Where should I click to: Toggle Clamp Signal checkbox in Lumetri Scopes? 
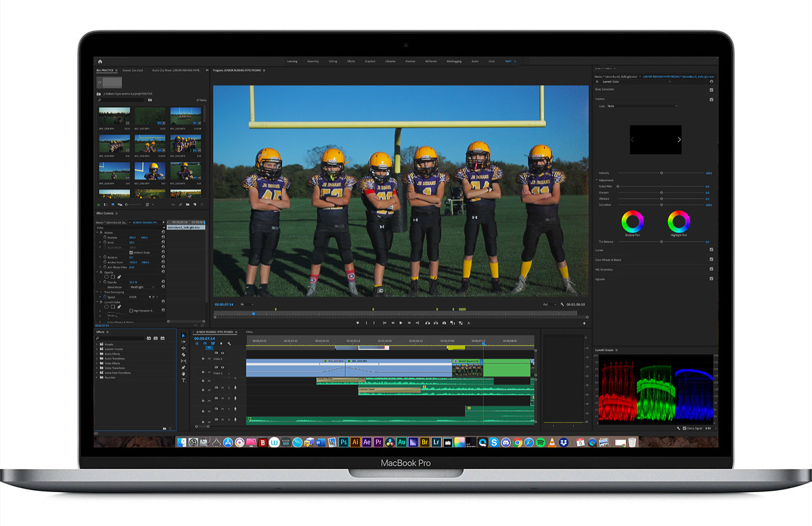pos(684,428)
